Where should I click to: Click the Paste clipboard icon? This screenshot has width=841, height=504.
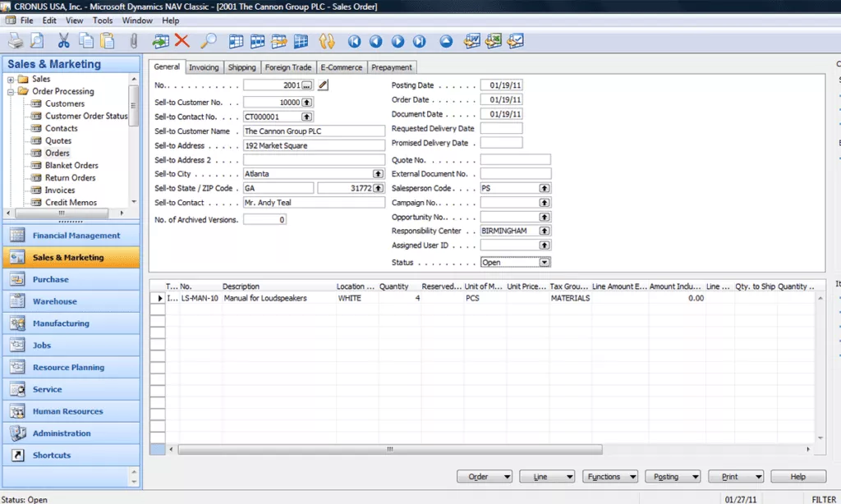pyautogui.click(x=108, y=41)
